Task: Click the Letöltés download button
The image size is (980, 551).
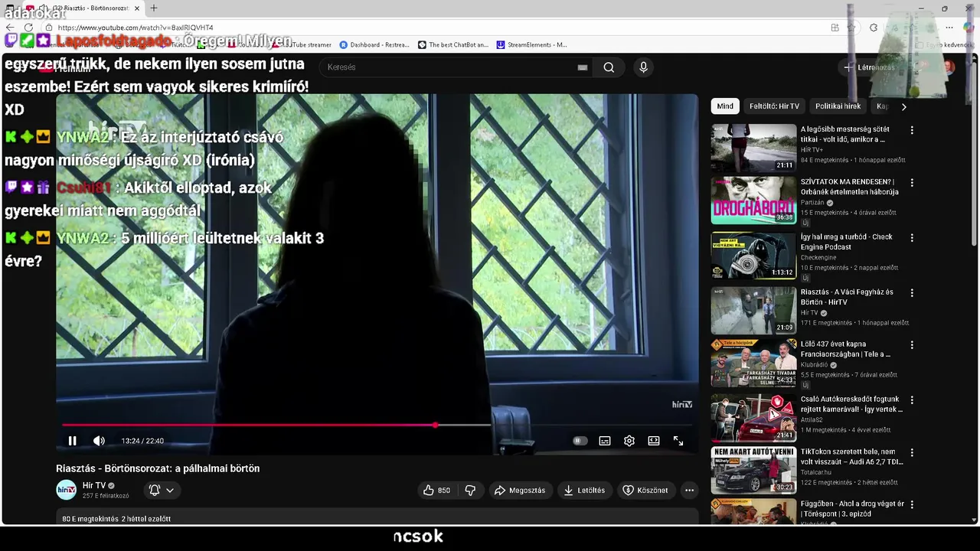Action: pyautogui.click(x=585, y=490)
